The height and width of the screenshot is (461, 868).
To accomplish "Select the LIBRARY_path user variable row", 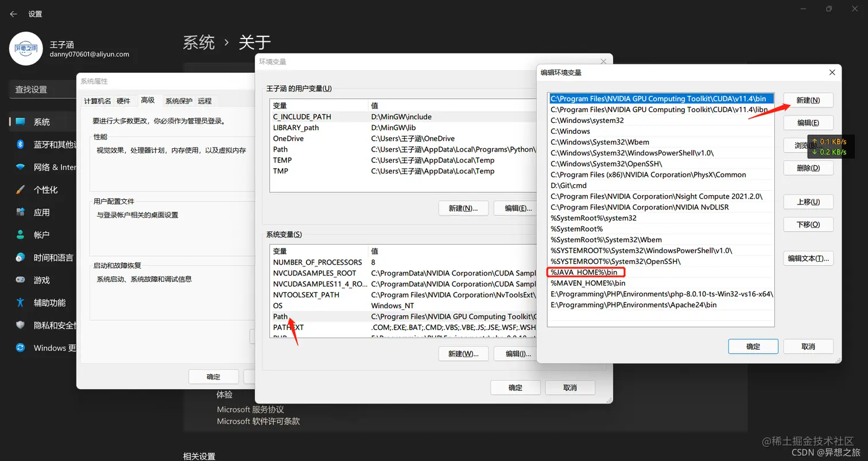I will point(403,127).
